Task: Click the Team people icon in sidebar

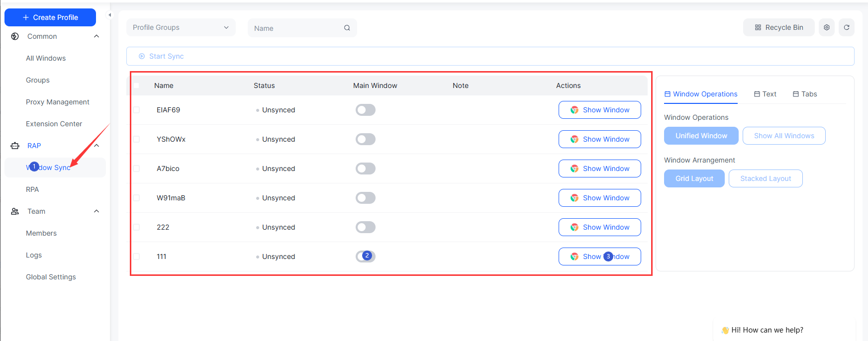Action: point(15,211)
